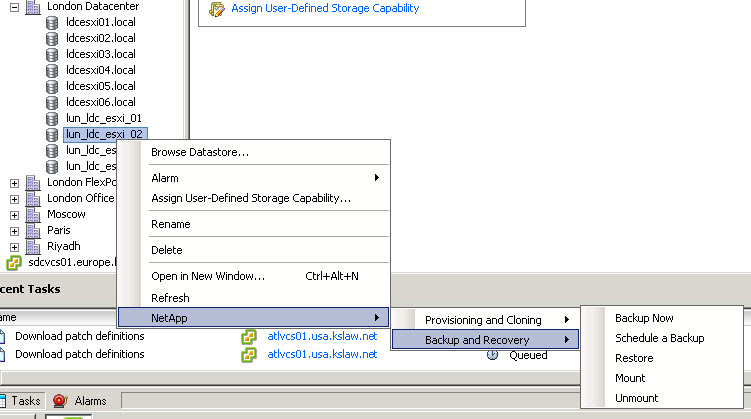This screenshot has height=419, width=751.
Task: Select the ldcesxi04.local host in tree
Action: [x=100, y=70]
